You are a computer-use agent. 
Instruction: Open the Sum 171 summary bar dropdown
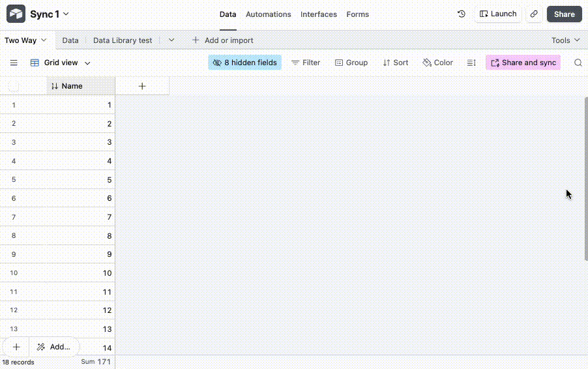click(96, 362)
